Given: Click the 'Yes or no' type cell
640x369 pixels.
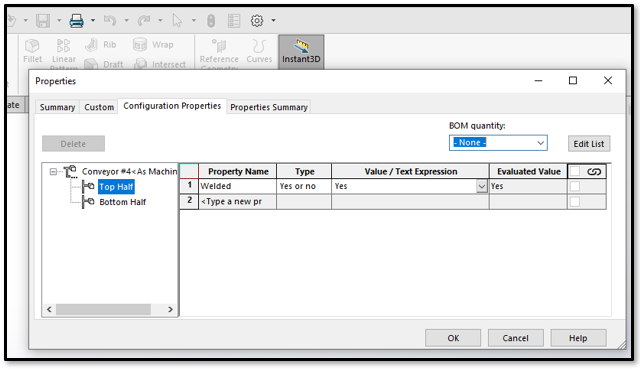Looking at the screenshot, I should pyautogui.click(x=304, y=186).
